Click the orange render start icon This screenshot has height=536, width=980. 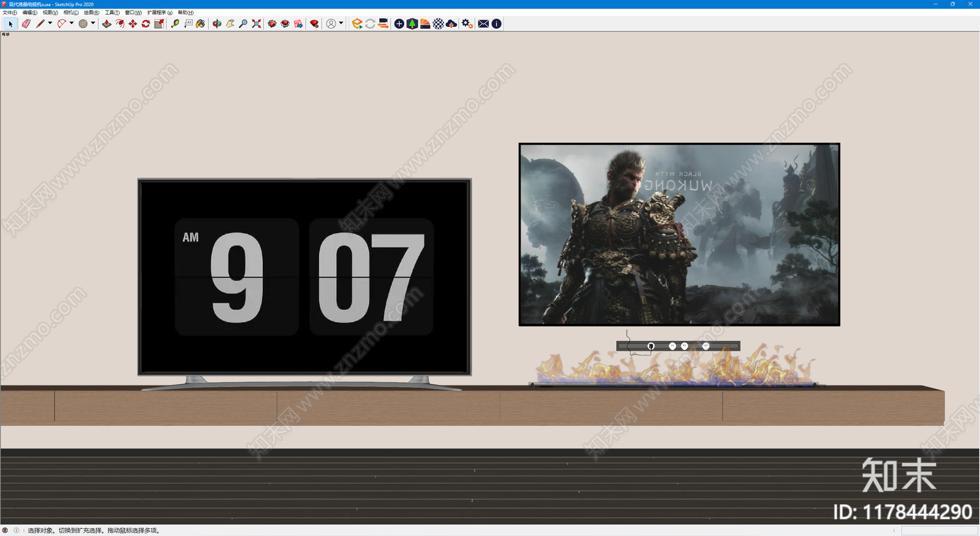(357, 24)
